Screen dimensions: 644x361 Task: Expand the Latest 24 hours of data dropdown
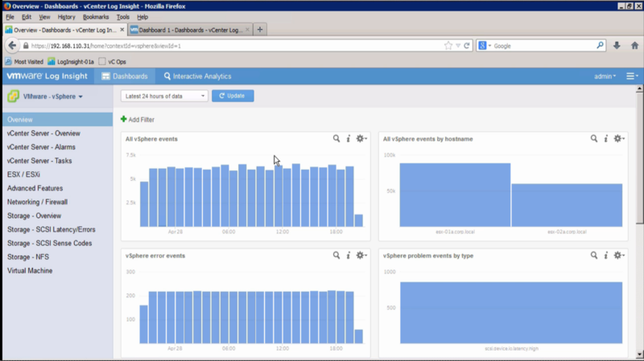tap(165, 96)
